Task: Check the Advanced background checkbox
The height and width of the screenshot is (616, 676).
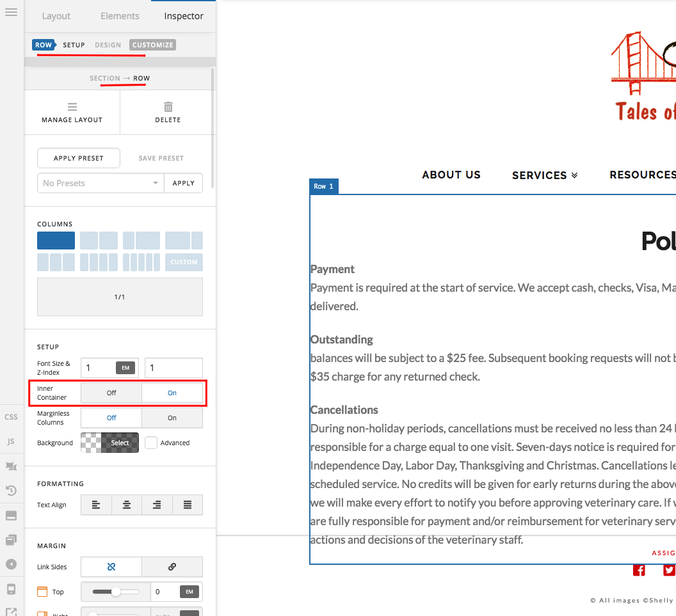Action: (151, 443)
